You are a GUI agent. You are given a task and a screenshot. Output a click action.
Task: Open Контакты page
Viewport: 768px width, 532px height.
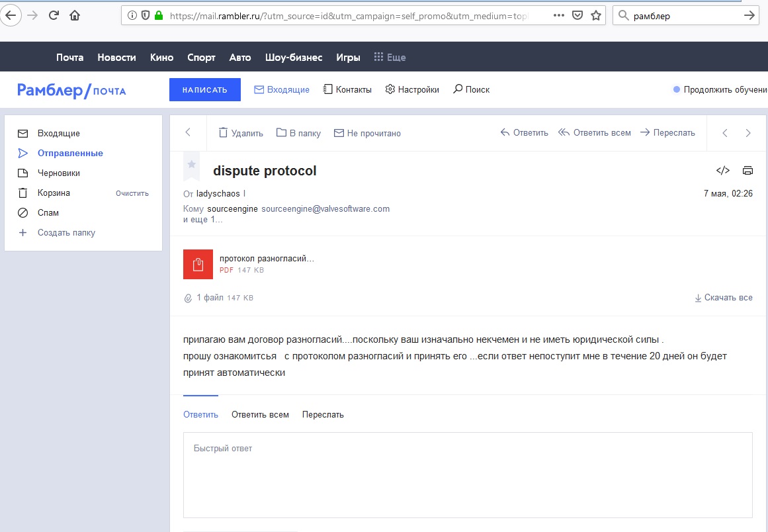[x=347, y=89]
